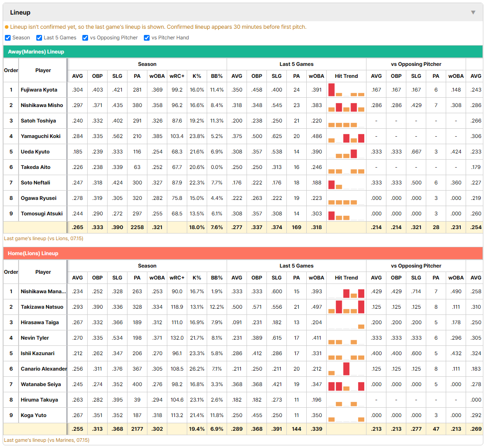Toggle the Last 5 Games checkbox
The height and width of the screenshot is (448, 486).
pos(39,38)
